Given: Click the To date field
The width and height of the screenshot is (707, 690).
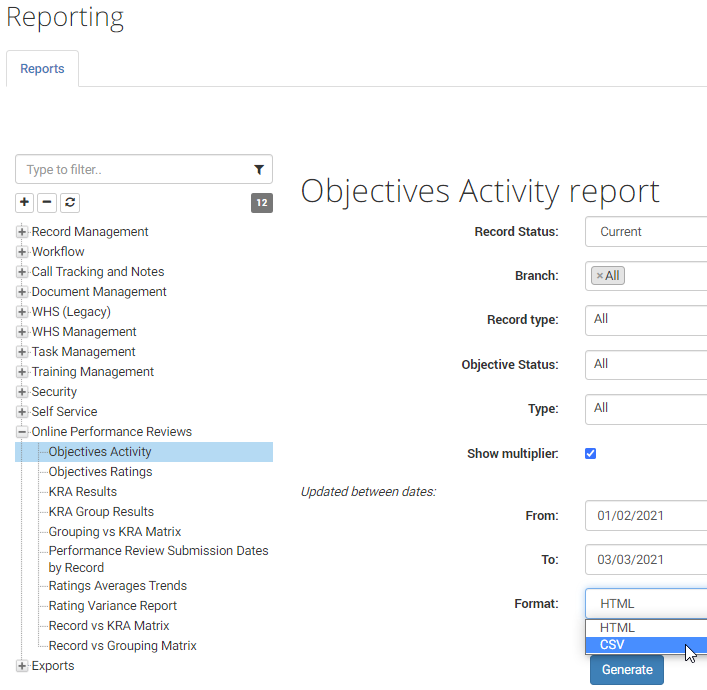Looking at the screenshot, I should coord(646,560).
